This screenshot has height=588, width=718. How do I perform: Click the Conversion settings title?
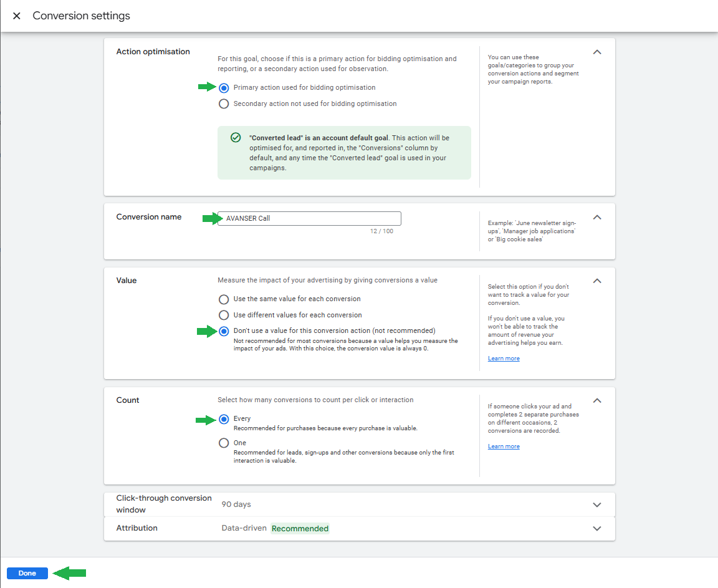82,16
